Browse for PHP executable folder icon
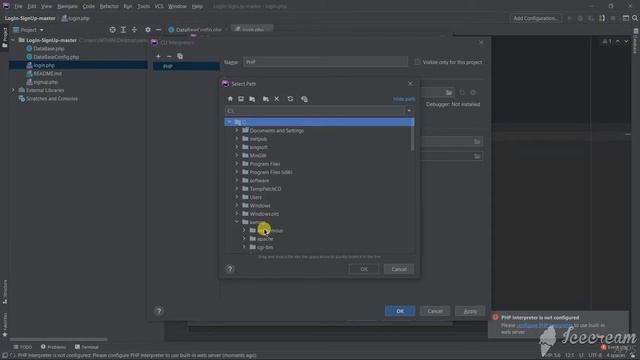Screen dimensions: 640x360 tap(449, 93)
